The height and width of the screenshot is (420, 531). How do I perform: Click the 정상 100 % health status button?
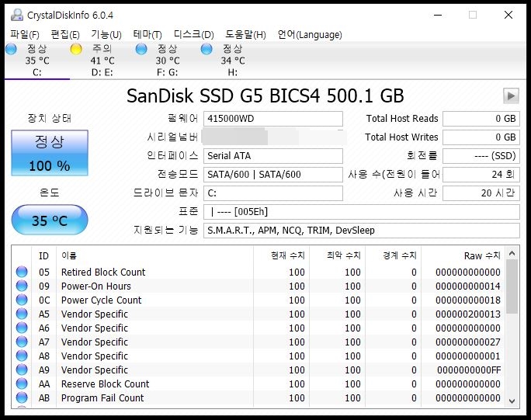(50, 153)
